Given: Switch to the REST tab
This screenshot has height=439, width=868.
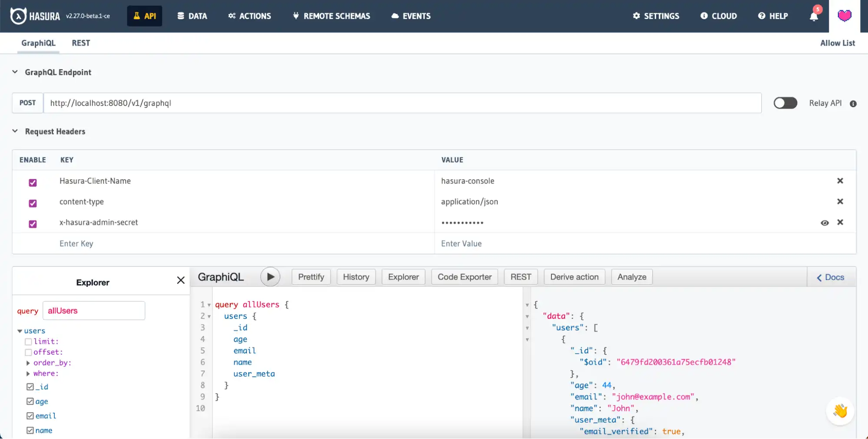Looking at the screenshot, I should pyautogui.click(x=81, y=43).
